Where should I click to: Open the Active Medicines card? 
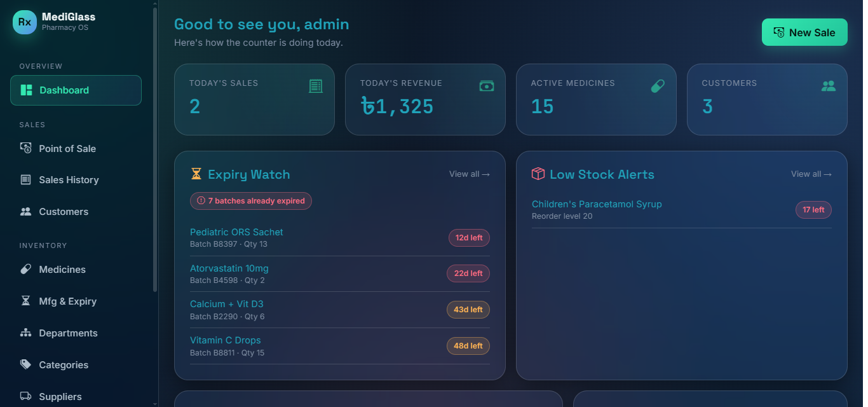(596, 99)
